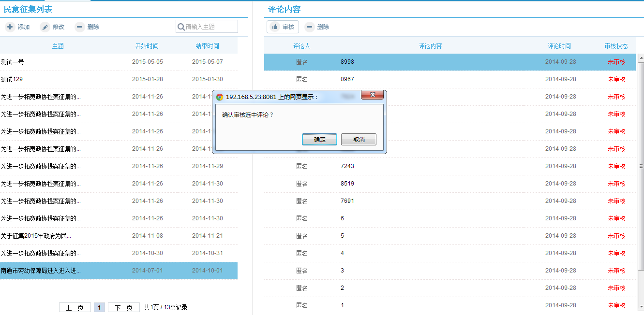Select the comment with content 0967
The width and height of the screenshot is (644, 315).
[x=450, y=79]
